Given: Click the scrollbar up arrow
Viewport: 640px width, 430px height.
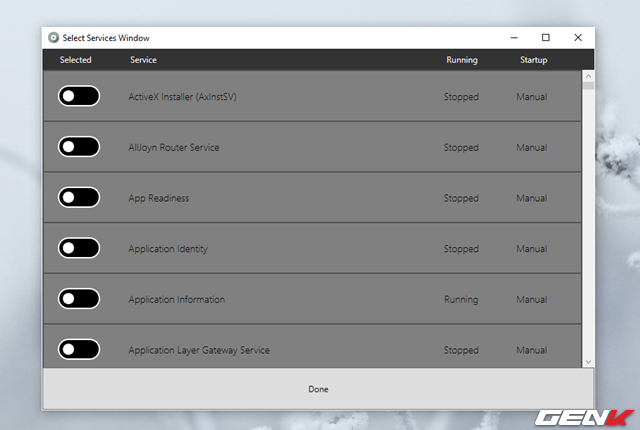Looking at the screenshot, I should (588, 76).
